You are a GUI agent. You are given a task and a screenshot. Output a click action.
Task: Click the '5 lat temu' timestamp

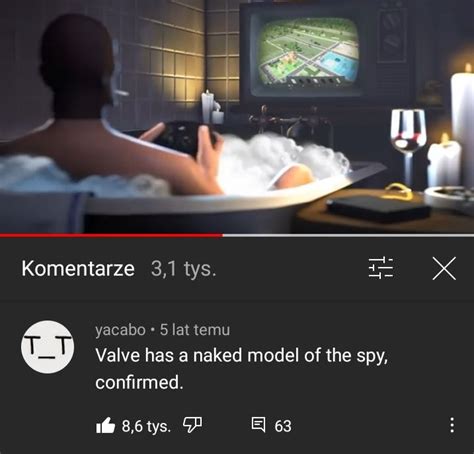pyautogui.click(x=195, y=330)
